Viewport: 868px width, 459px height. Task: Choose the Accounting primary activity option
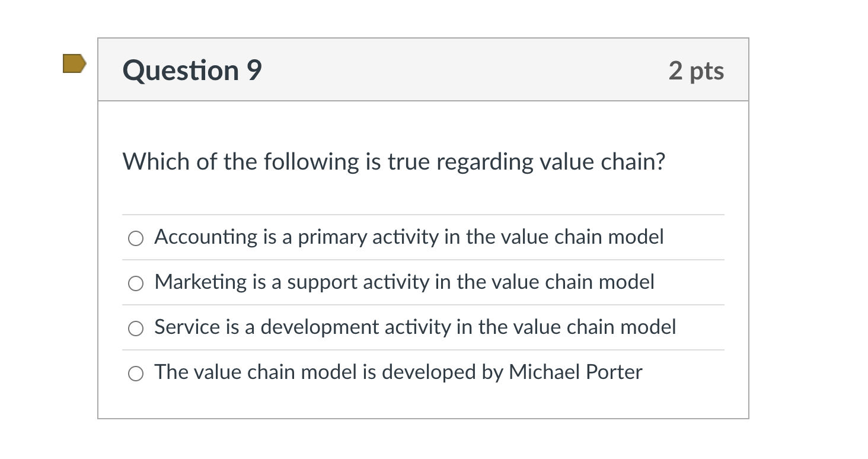[136, 238]
